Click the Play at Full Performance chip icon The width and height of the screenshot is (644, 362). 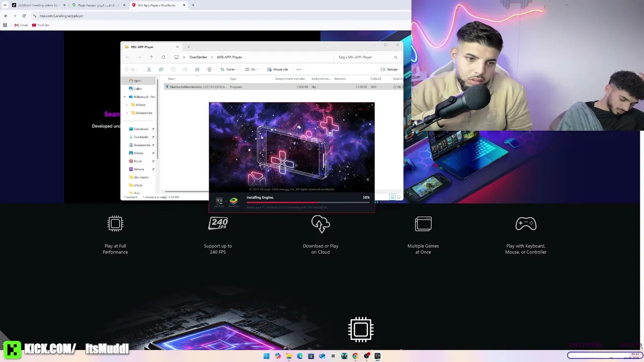coord(115,224)
